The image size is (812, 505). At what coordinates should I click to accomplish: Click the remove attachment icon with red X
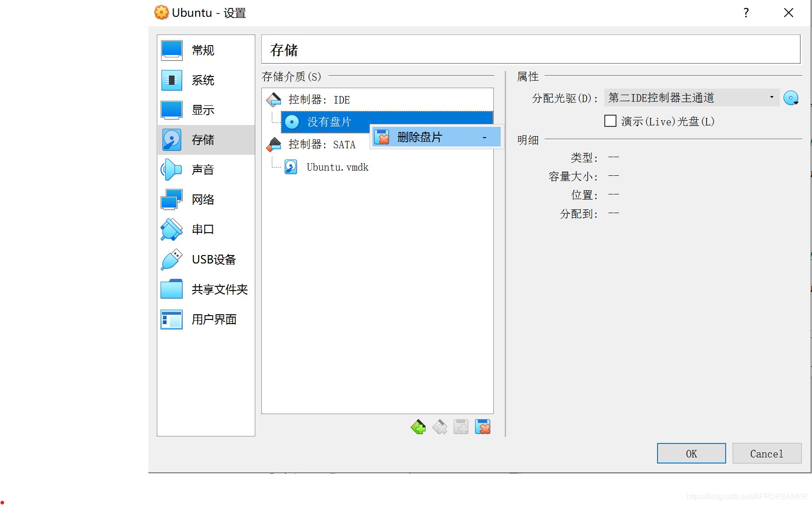pos(483,427)
